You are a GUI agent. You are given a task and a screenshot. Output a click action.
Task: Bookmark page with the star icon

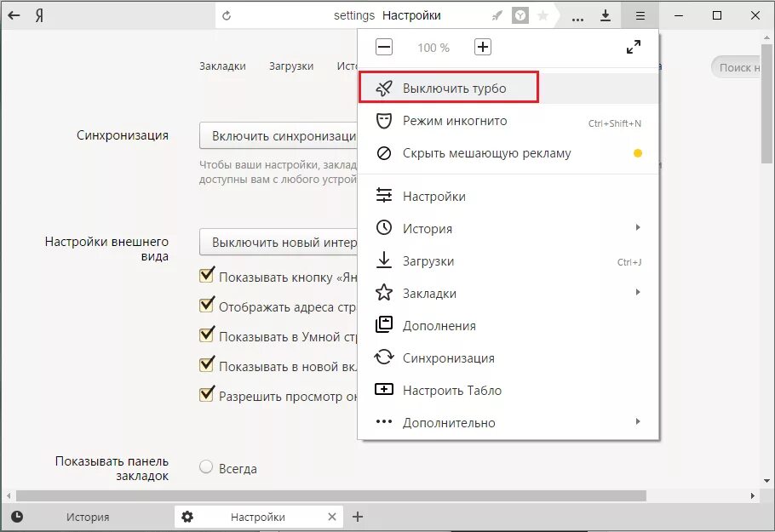point(542,16)
